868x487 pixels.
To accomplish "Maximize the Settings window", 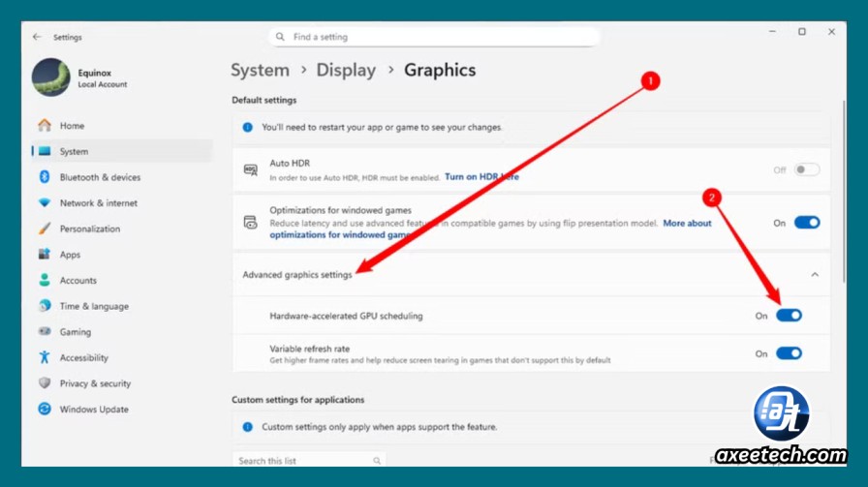I will (801, 32).
